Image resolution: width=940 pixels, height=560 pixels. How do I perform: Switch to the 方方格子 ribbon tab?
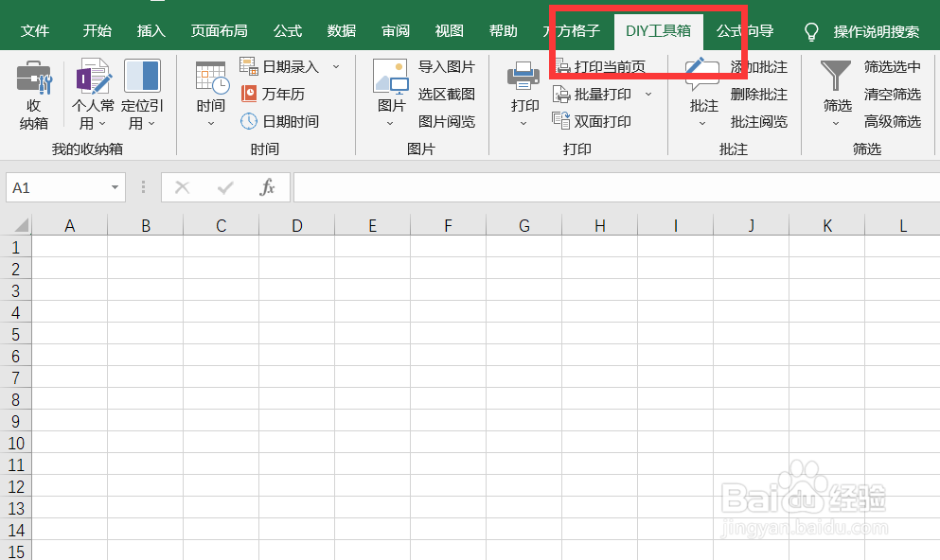pos(574,30)
